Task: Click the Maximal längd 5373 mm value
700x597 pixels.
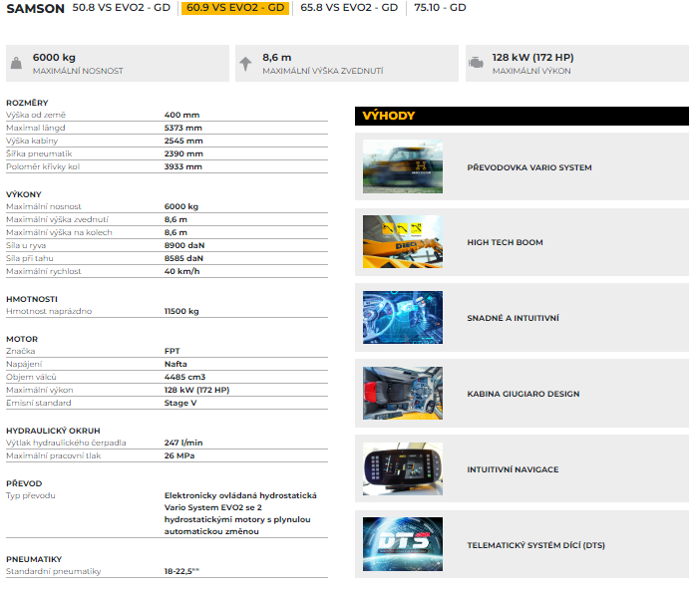Action: [183, 128]
